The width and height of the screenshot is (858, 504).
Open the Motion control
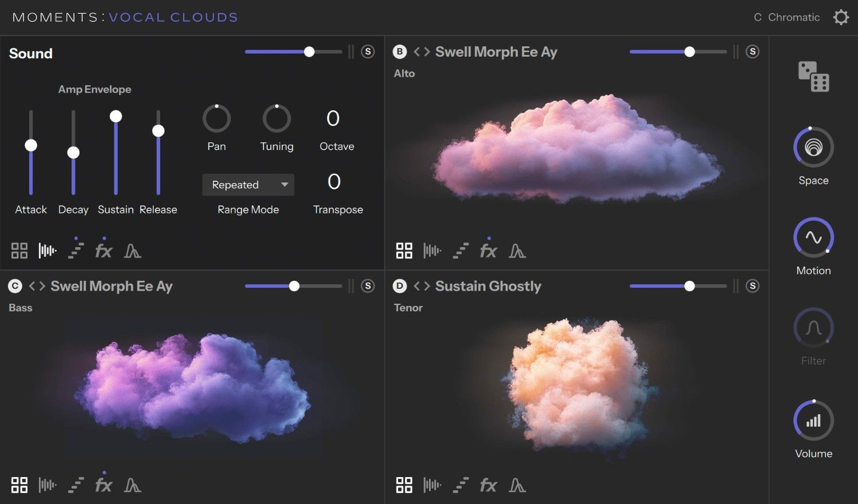tap(813, 237)
